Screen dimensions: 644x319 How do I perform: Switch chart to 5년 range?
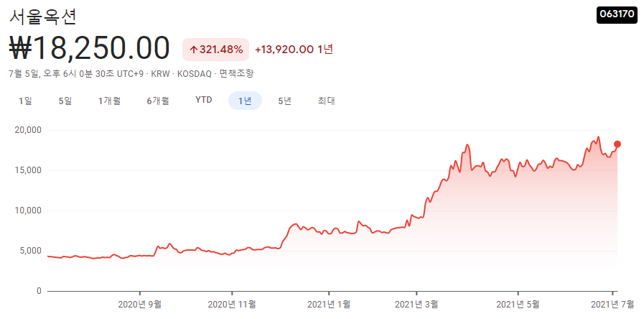coord(284,101)
